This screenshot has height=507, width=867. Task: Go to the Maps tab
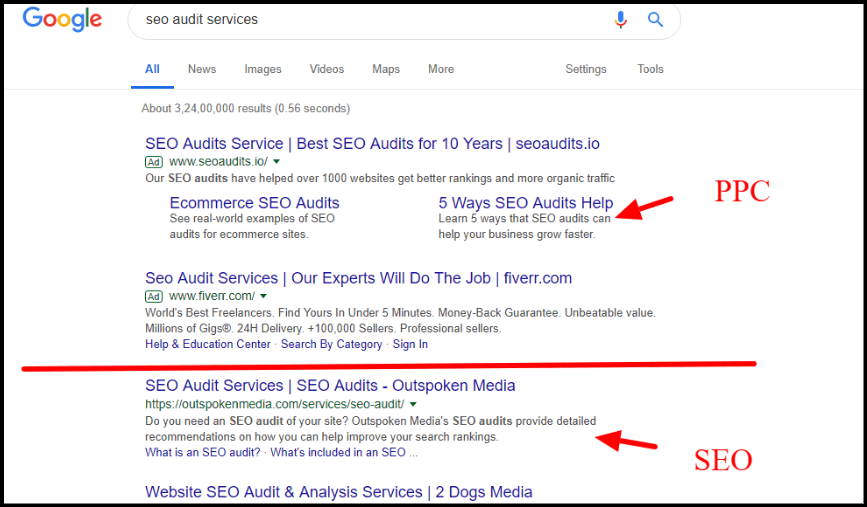coord(386,69)
